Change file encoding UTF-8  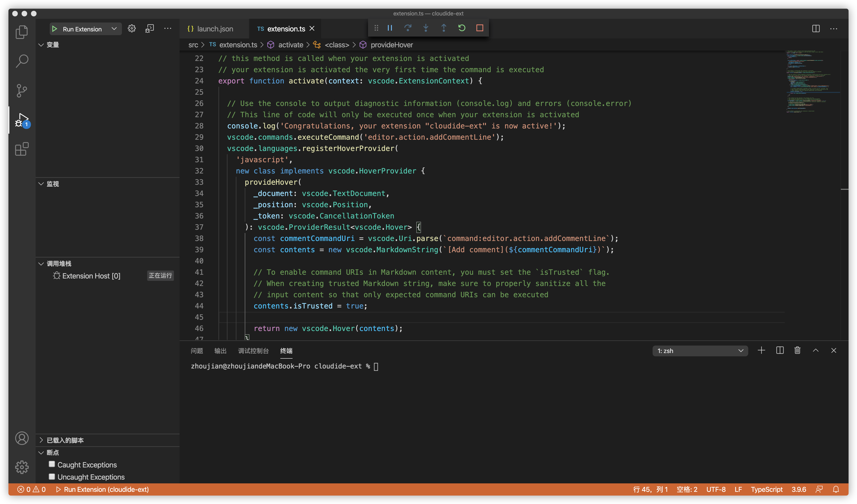tap(716, 489)
